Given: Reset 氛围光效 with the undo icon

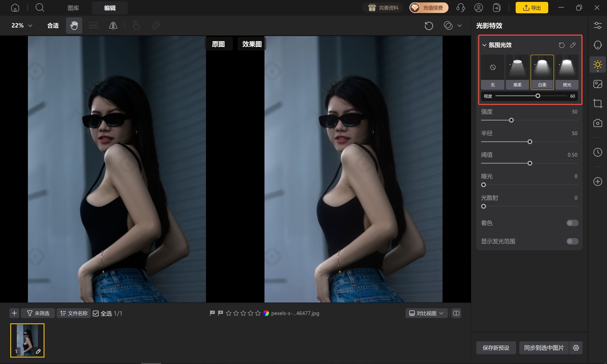Looking at the screenshot, I should tap(561, 45).
